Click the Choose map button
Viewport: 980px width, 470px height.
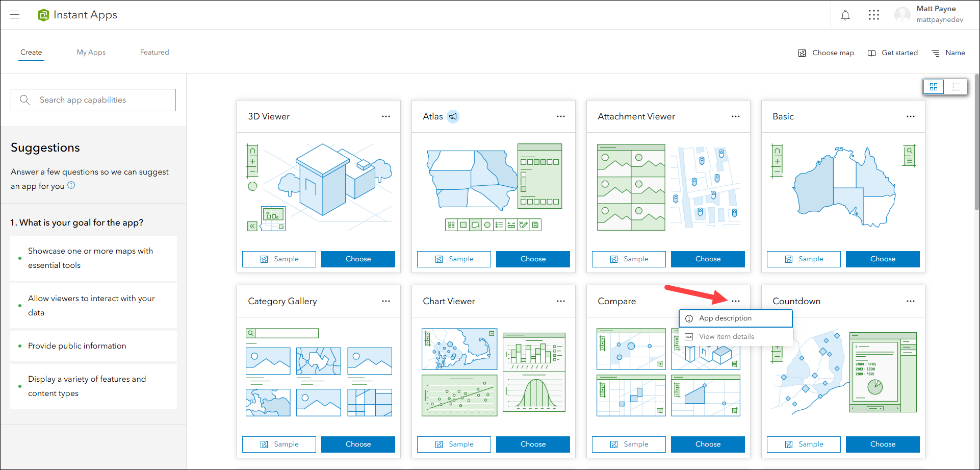coord(826,53)
